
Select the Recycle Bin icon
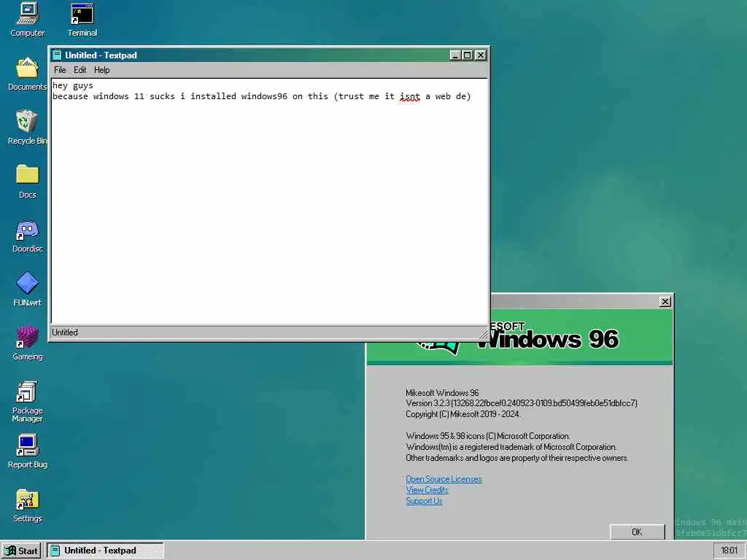click(27, 127)
